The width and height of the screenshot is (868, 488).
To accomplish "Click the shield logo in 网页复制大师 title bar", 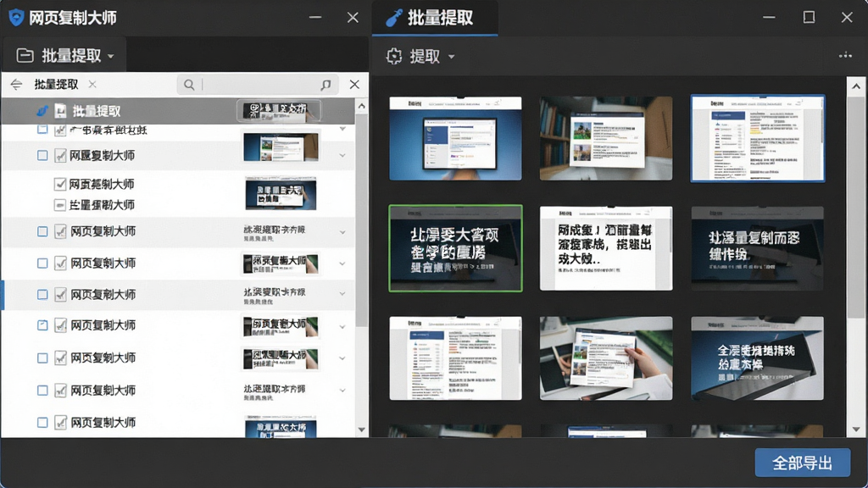I will pos(16,18).
